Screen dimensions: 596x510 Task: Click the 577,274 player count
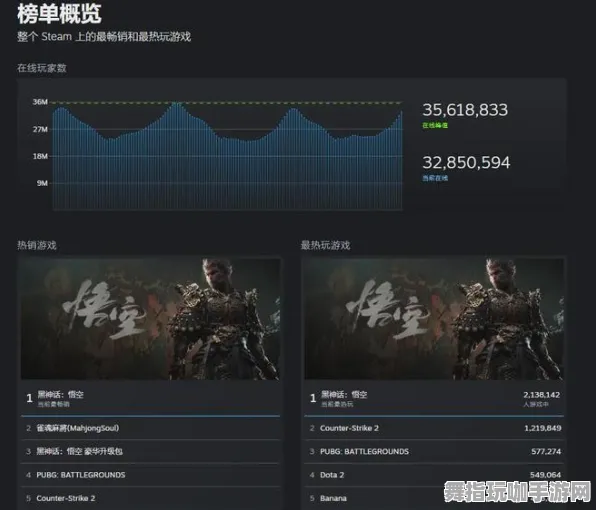(x=546, y=451)
